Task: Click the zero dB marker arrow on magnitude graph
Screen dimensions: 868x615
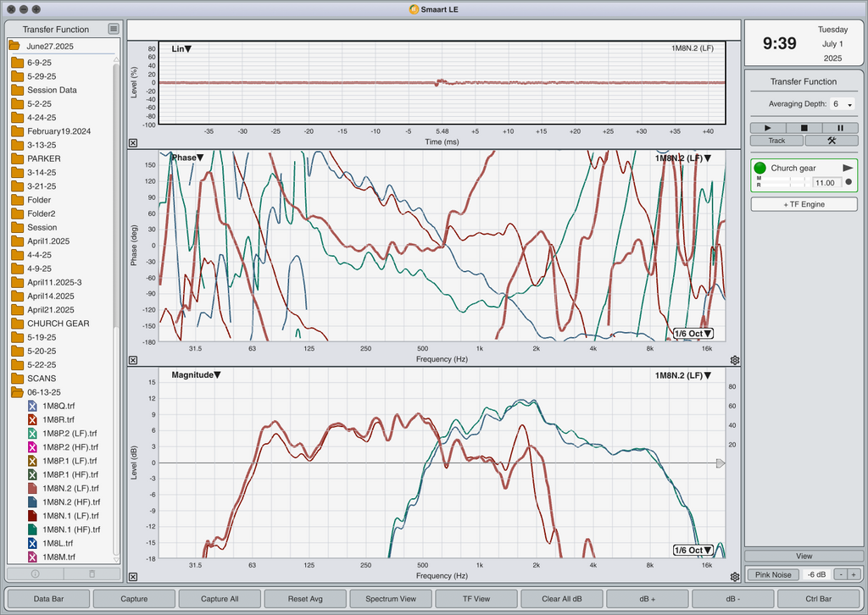Action: pyautogui.click(x=721, y=463)
